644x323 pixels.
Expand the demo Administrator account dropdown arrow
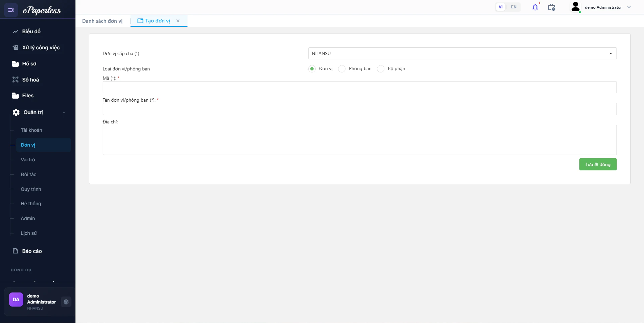pyautogui.click(x=629, y=7)
